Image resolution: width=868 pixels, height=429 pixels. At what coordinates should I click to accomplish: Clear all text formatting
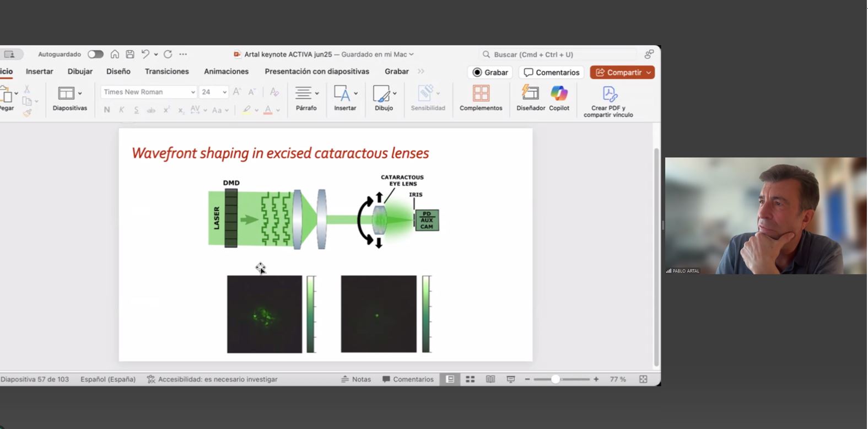click(274, 92)
